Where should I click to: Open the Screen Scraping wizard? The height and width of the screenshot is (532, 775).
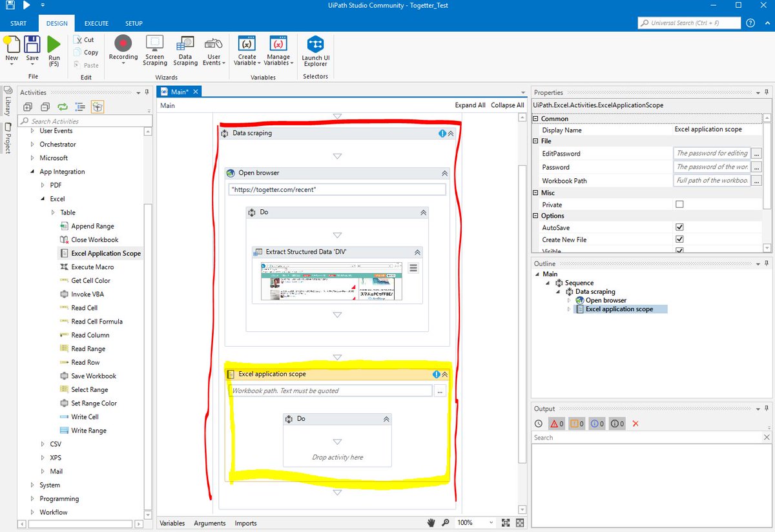click(x=155, y=50)
